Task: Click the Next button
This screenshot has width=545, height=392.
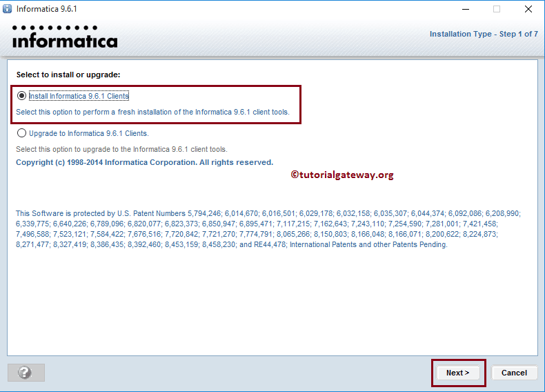Action: point(458,373)
